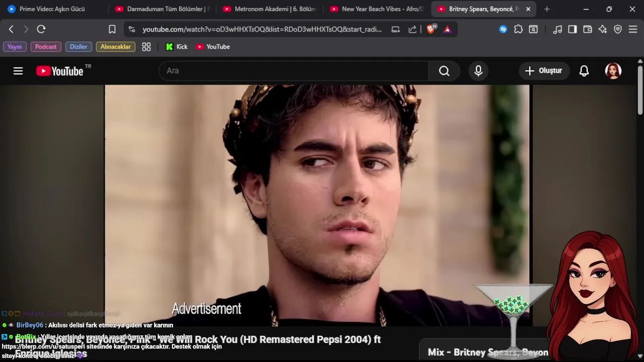Screen dimensions: 644x362
Task: Open site settings icon beside the URL
Action: [132, 29]
